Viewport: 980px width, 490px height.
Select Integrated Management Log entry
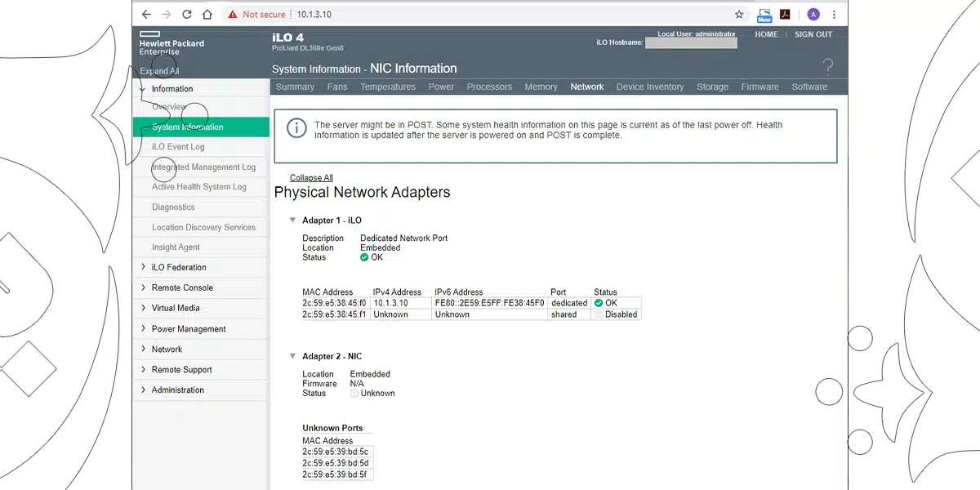203,167
